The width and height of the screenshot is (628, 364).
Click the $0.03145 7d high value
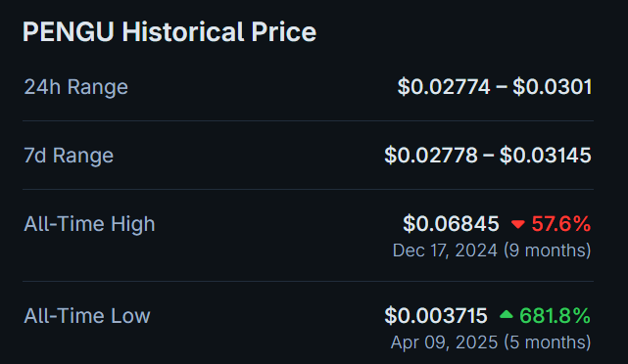(x=545, y=156)
